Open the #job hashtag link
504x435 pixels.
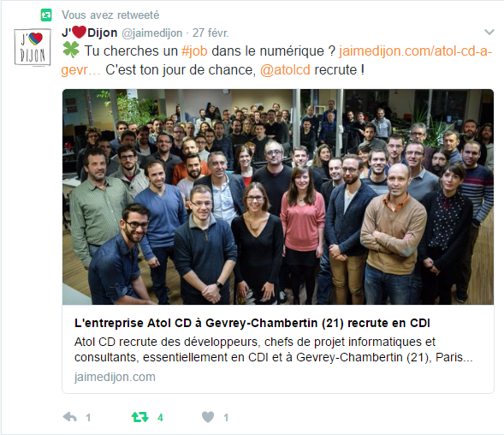pyautogui.click(x=194, y=51)
